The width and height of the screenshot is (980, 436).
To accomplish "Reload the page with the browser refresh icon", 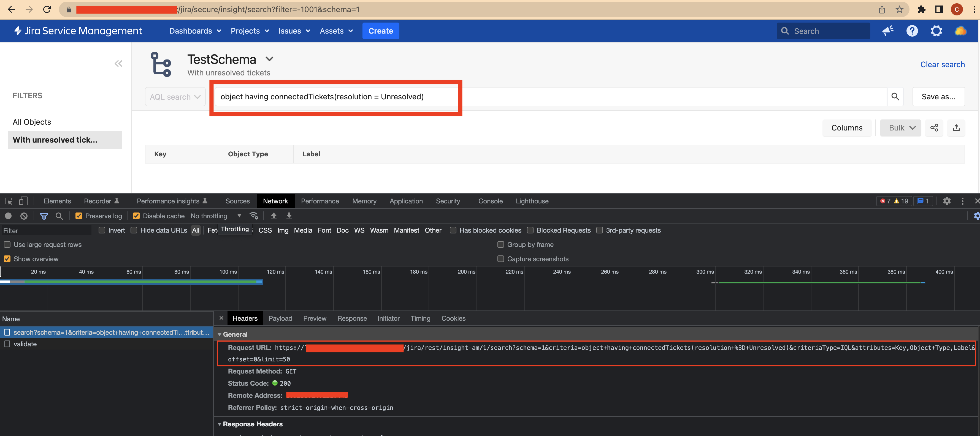I will [x=47, y=10].
